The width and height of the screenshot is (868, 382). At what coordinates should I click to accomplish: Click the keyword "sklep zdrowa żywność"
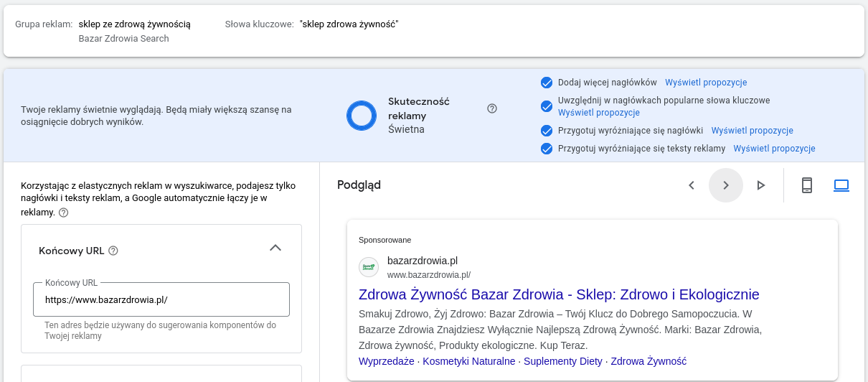coord(349,24)
